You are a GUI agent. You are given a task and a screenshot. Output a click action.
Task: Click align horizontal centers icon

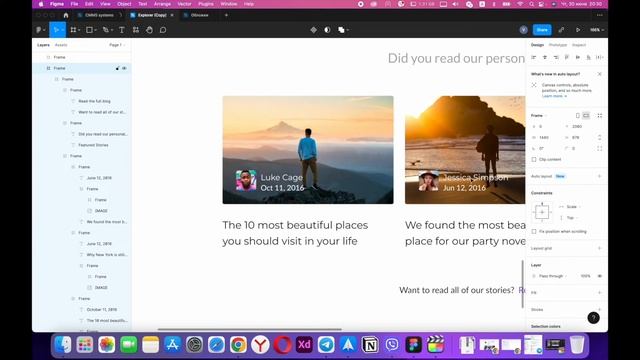click(x=545, y=58)
